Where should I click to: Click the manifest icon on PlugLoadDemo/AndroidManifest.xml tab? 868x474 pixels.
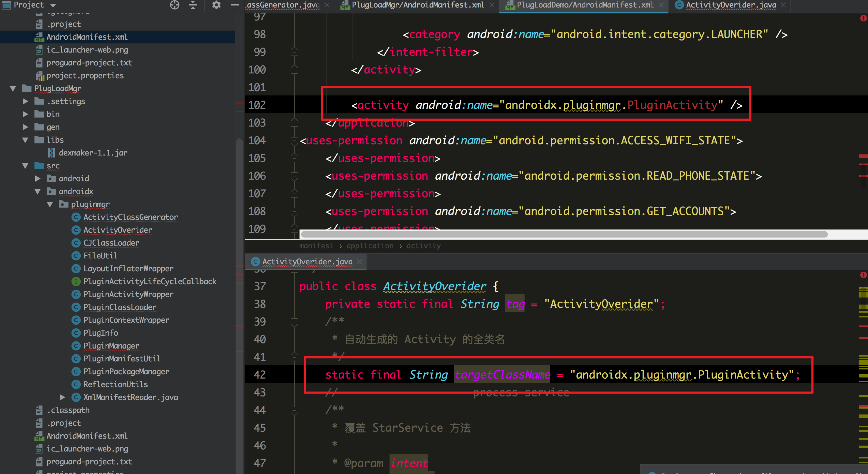coord(510,5)
